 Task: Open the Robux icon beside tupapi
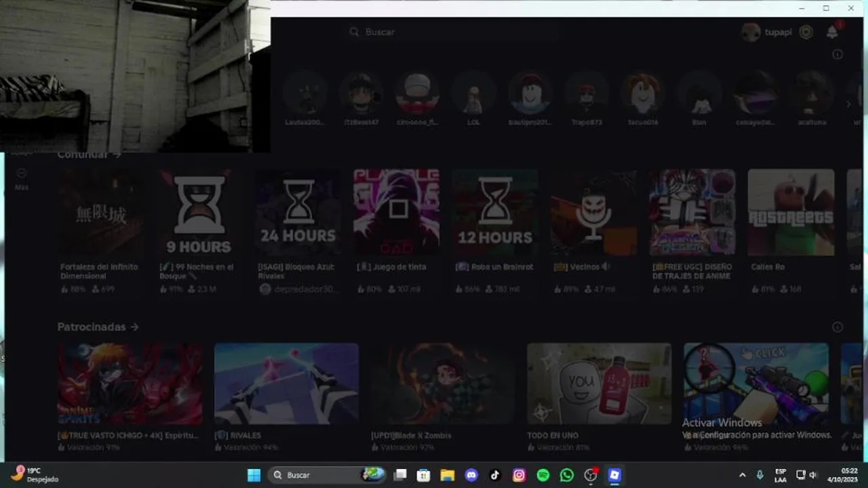click(x=806, y=32)
